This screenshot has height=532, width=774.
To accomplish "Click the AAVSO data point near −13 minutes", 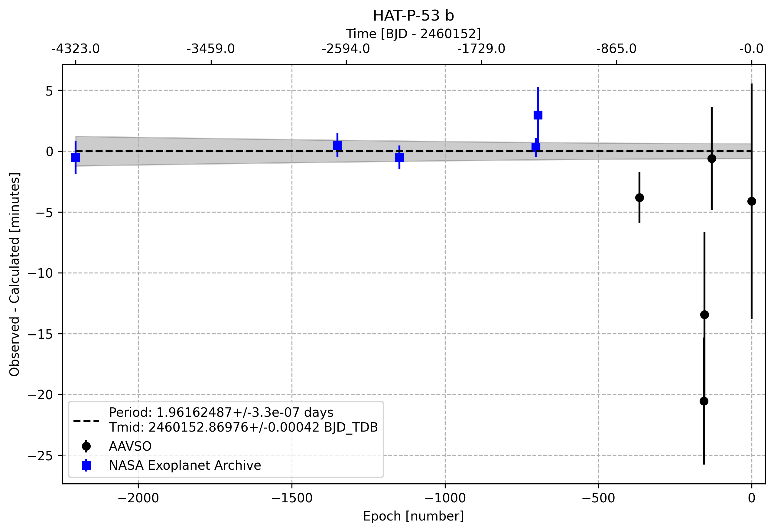I will click(704, 315).
